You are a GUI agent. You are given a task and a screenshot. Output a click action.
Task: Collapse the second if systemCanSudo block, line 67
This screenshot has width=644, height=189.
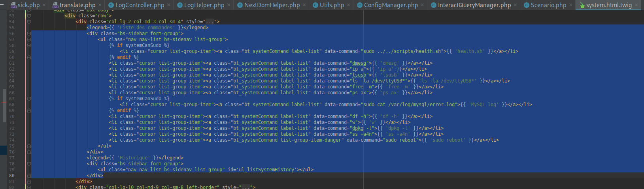(29, 99)
